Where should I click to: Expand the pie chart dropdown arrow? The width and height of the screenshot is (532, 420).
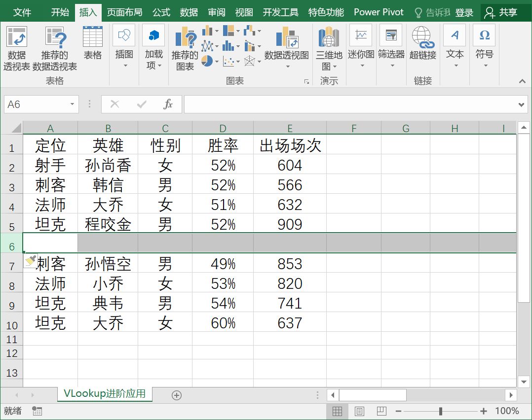coord(217,61)
